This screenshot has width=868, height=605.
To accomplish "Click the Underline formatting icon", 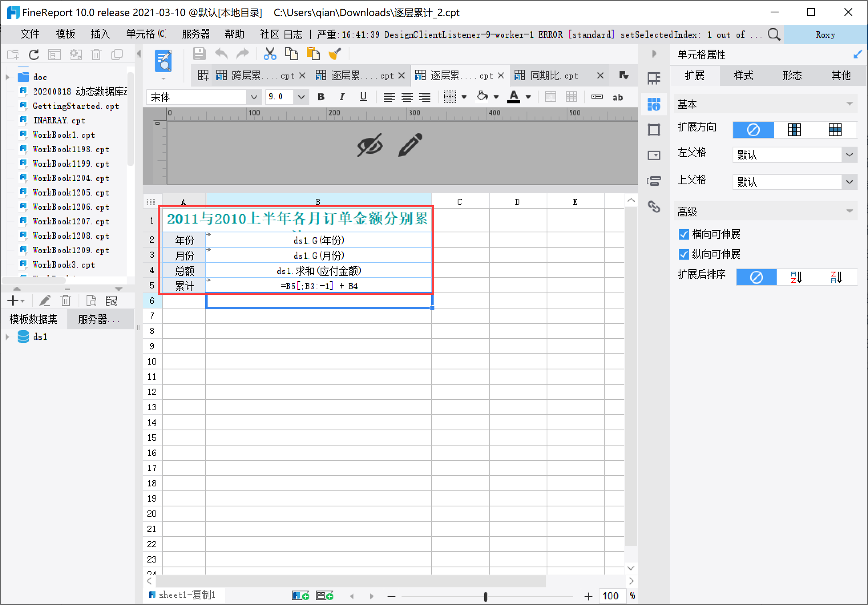I will (363, 97).
